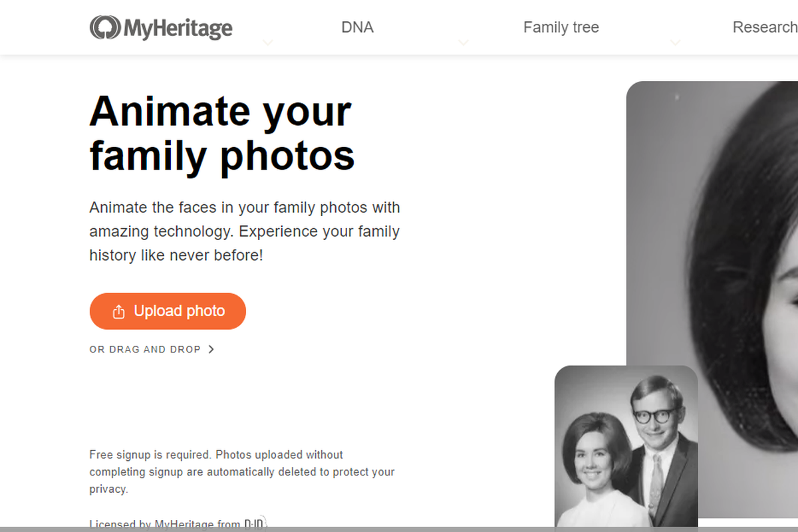798x532 pixels.
Task: Expand the faint chevron between DNA and Family tree
Action: (464, 43)
